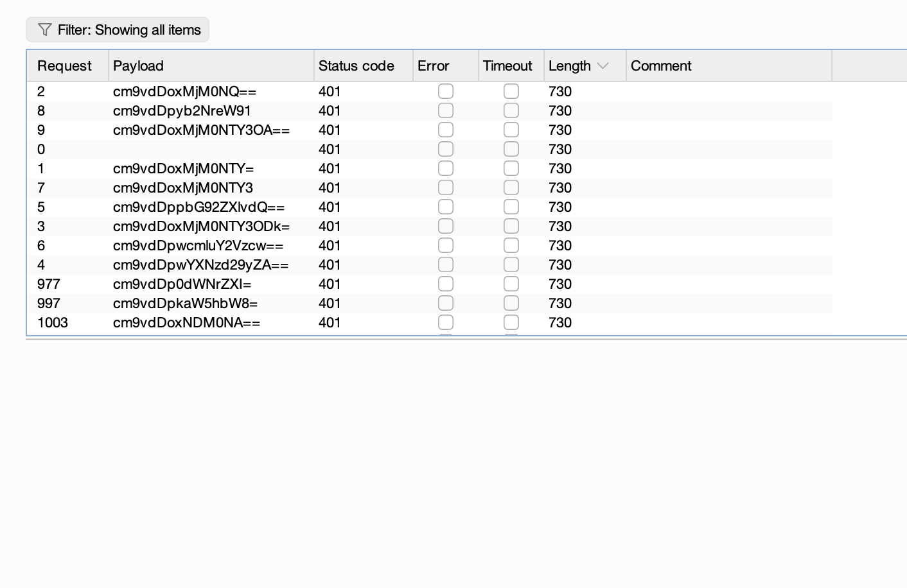Select payload cm9vdDoxMjM0NTY3OA==

[202, 130]
